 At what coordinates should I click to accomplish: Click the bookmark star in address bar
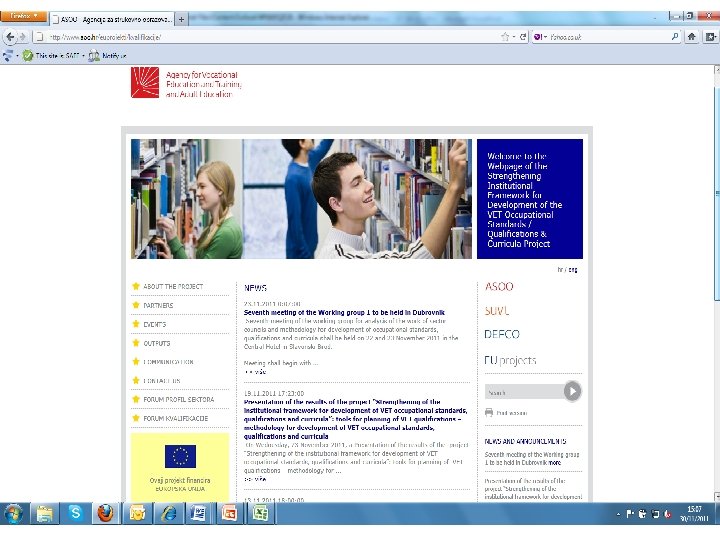coord(505,37)
